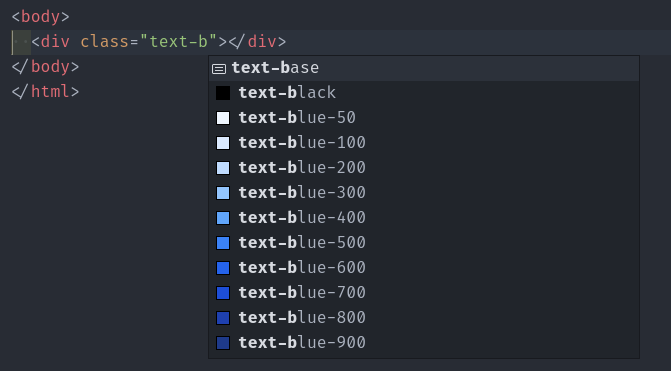Click the swatch beside text-blue-200
Screen dimensions: 671x371
[x=223, y=168]
